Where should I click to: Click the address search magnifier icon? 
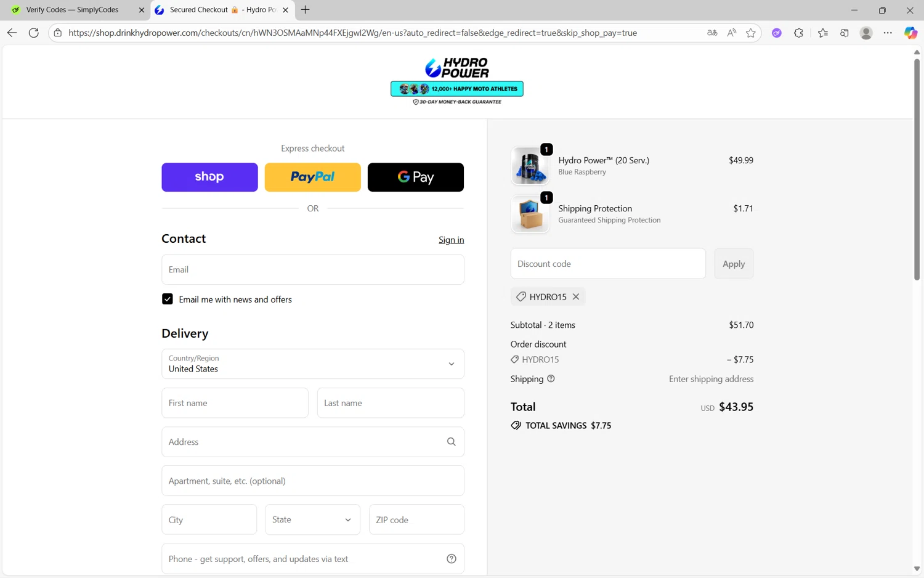452,442
